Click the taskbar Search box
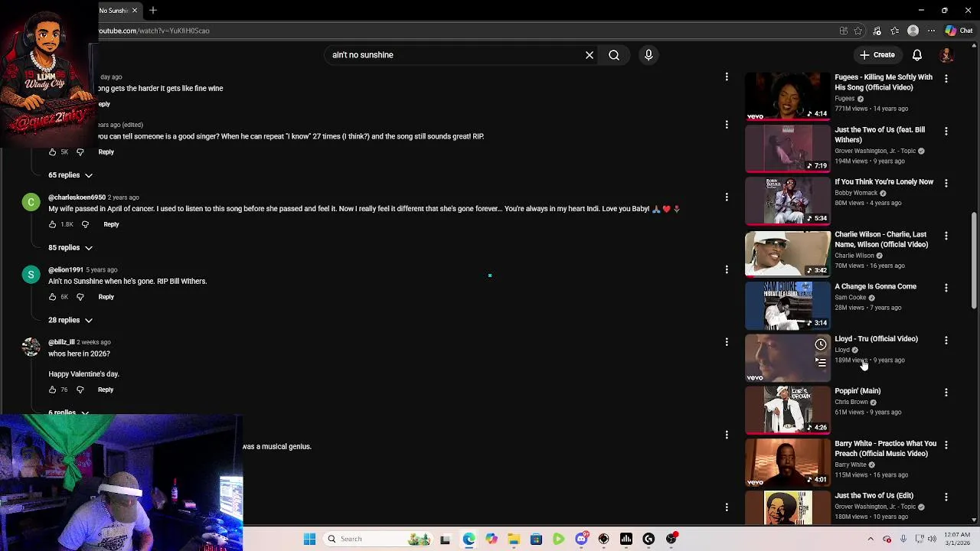 377,539
